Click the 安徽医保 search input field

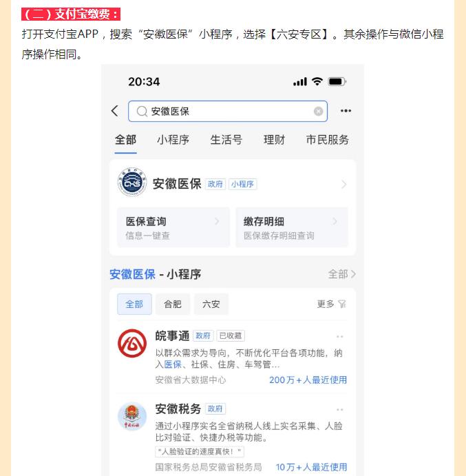(228, 112)
